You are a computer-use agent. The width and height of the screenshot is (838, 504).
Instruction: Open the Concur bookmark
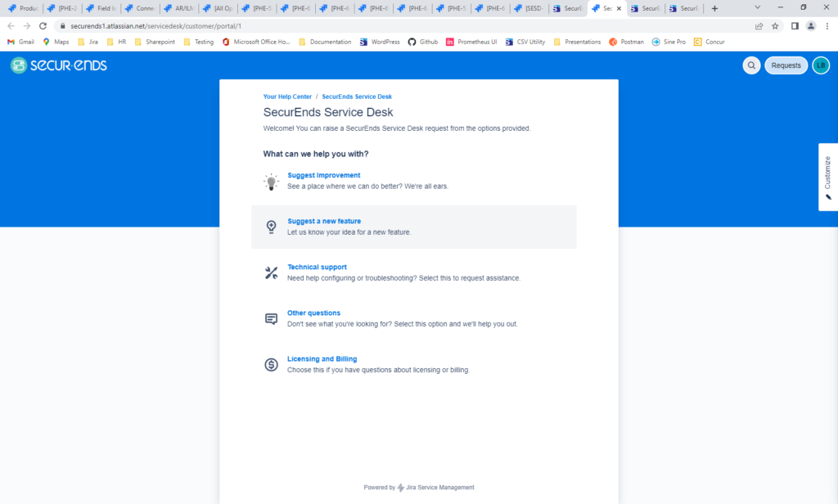pyautogui.click(x=710, y=42)
